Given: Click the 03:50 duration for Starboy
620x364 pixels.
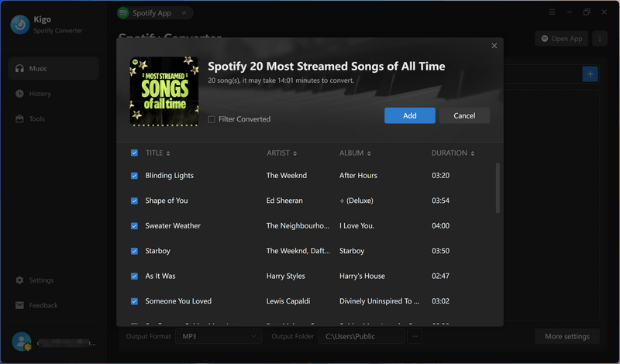Looking at the screenshot, I should pos(440,251).
